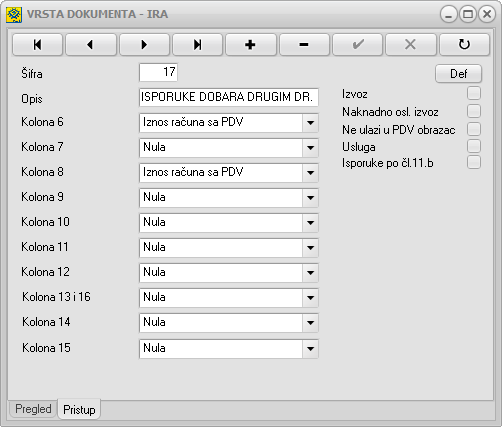Screen dimensions: 502x427
Task: Check the Usluga option
Action: [x=474, y=146]
